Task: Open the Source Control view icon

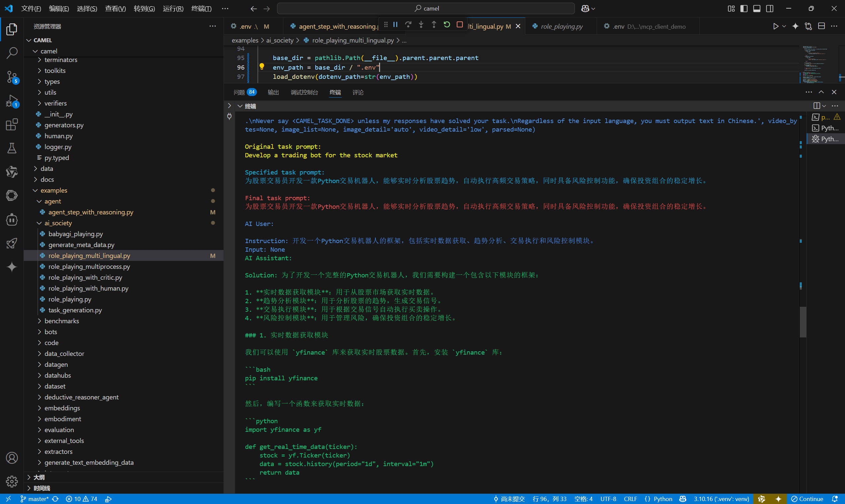Action: [x=12, y=77]
